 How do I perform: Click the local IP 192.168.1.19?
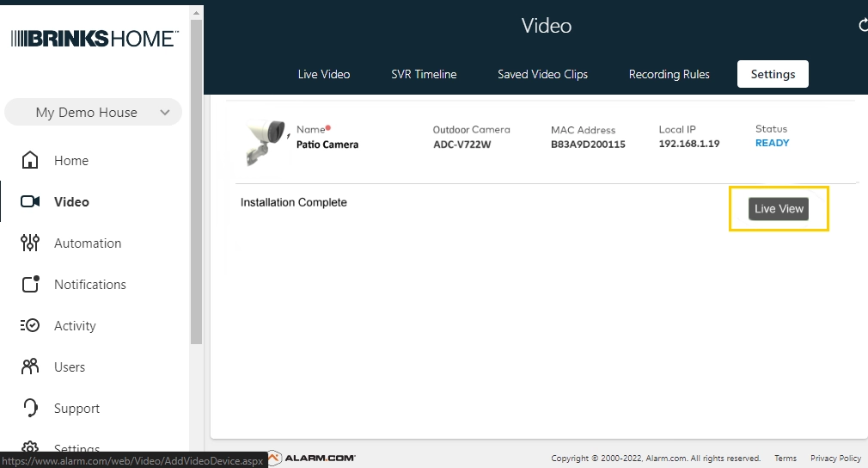click(x=689, y=144)
